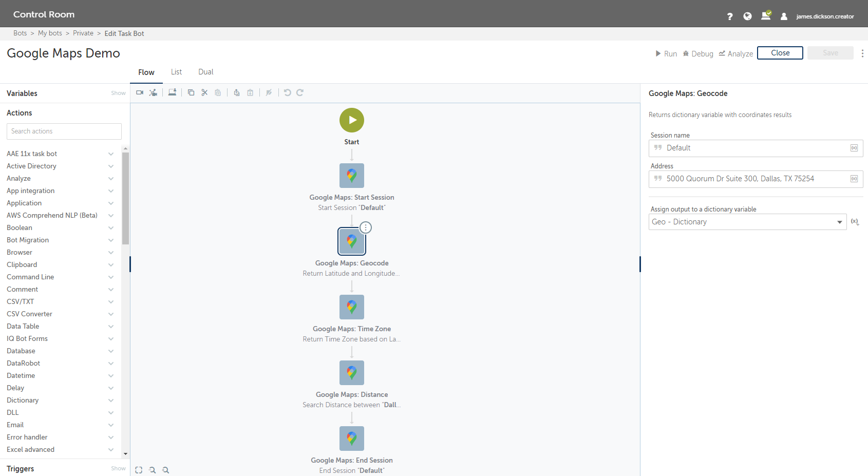Click the AISense recorder icon in toolbar
Viewport: 868px width, 476px height.
point(153,92)
